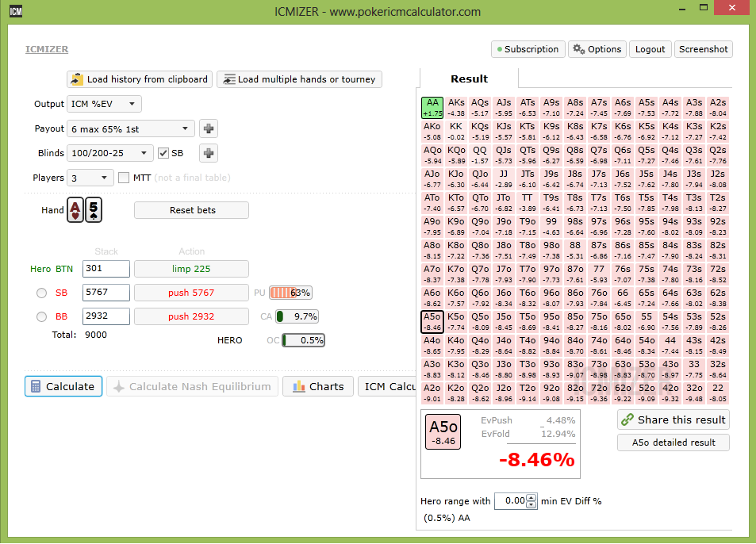Click link icon on Share this result
Image resolution: width=756 pixels, height=544 pixels.
click(x=627, y=419)
